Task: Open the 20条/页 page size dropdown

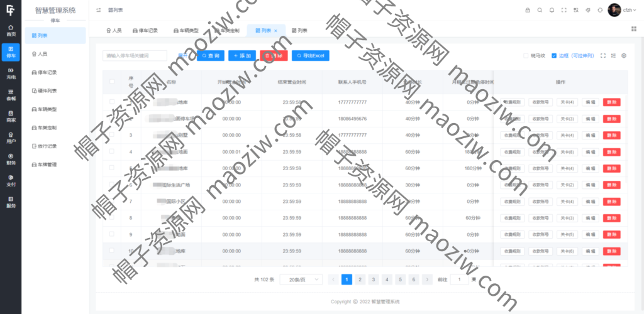Action: [x=301, y=279]
